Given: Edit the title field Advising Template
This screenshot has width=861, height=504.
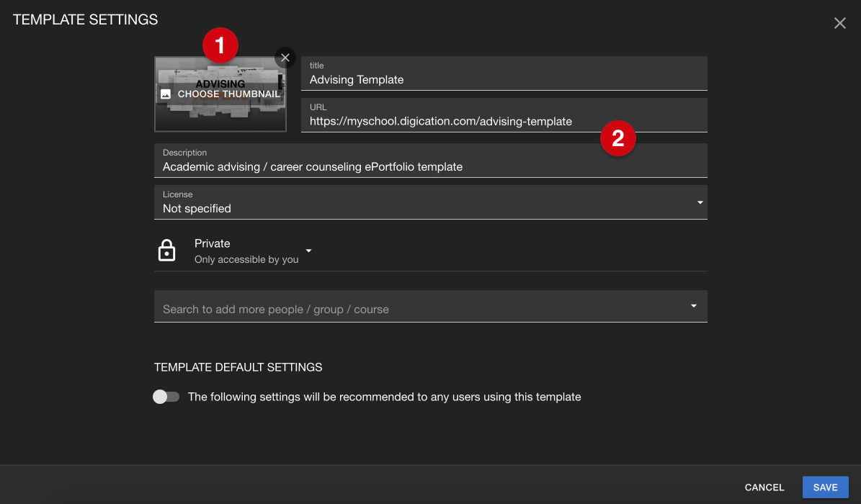Looking at the screenshot, I should 504,73.
